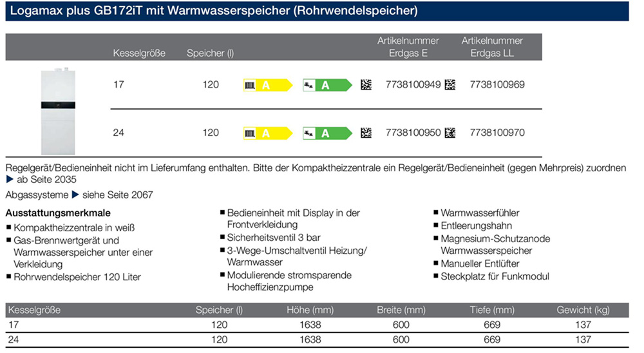Click 'Entleerungshahn' bullet
The width and height of the screenshot is (644, 353).
pyautogui.click(x=476, y=225)
